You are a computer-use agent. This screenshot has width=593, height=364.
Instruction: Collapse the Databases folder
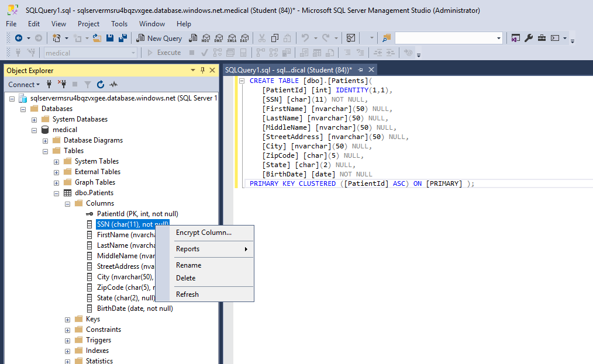click(23, 109)
